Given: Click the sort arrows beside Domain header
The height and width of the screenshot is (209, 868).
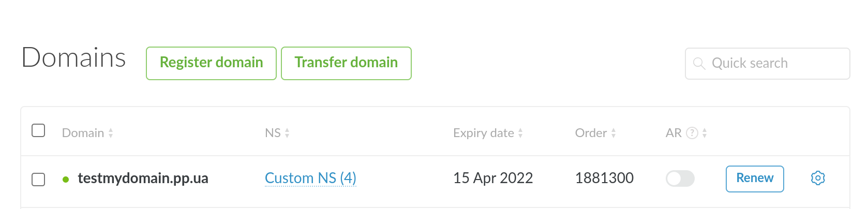Looking at the screenshot, I should pyautogui.click(x=111, y=133).
